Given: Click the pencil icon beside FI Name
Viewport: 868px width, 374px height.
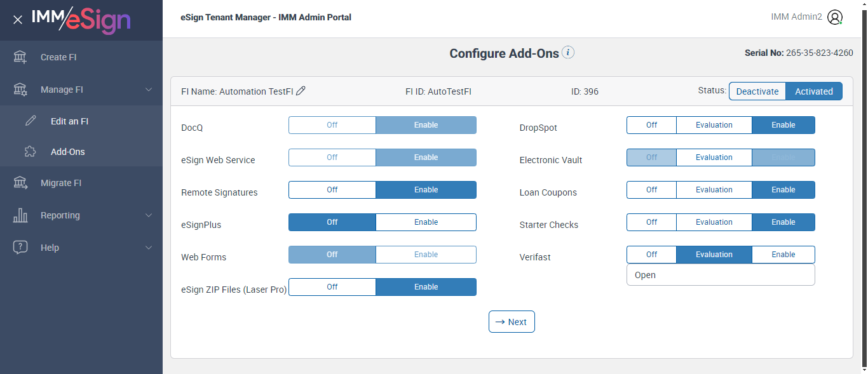Looking at the screenshot, I should (x=301, y=91).
